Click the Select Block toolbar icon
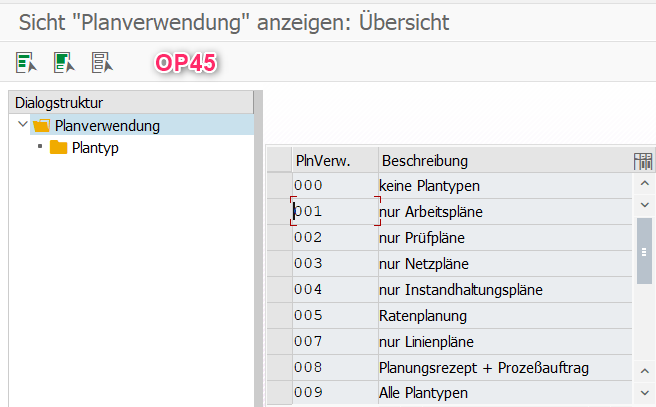Screen dimensions: 656x407 click(64, 62)
